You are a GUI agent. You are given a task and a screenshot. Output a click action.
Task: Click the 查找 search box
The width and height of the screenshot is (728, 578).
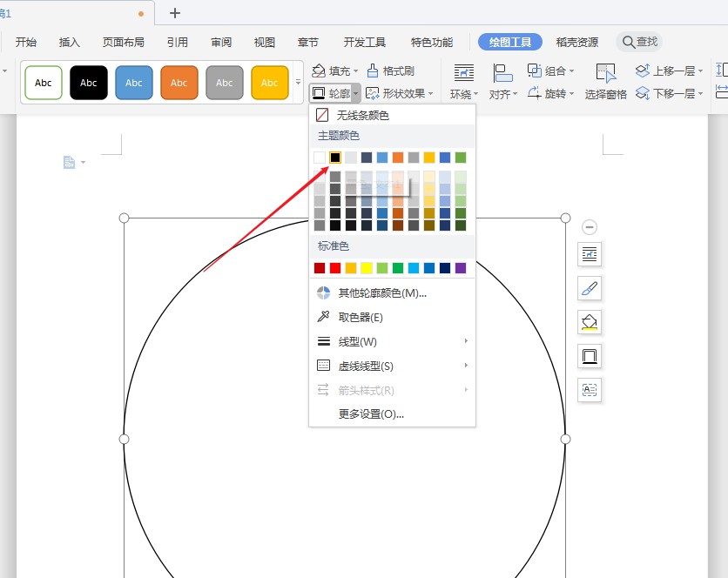tap(639, 42)
